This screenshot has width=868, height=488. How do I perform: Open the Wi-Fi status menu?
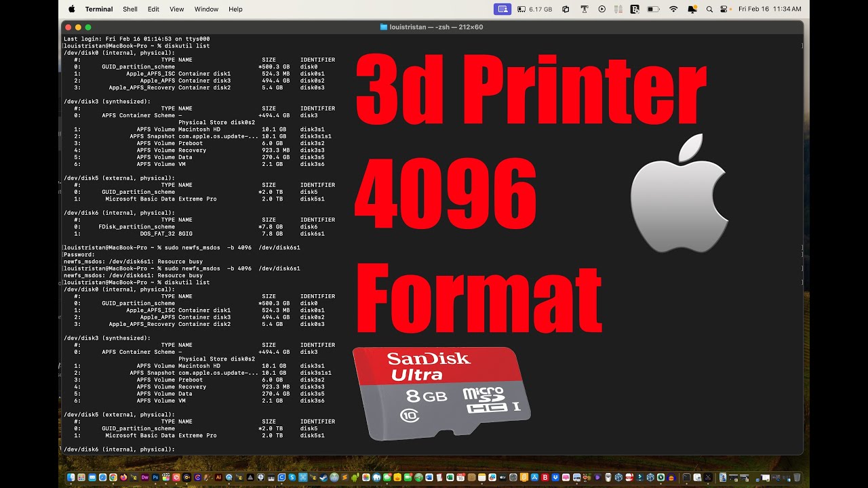coord(673,9)
